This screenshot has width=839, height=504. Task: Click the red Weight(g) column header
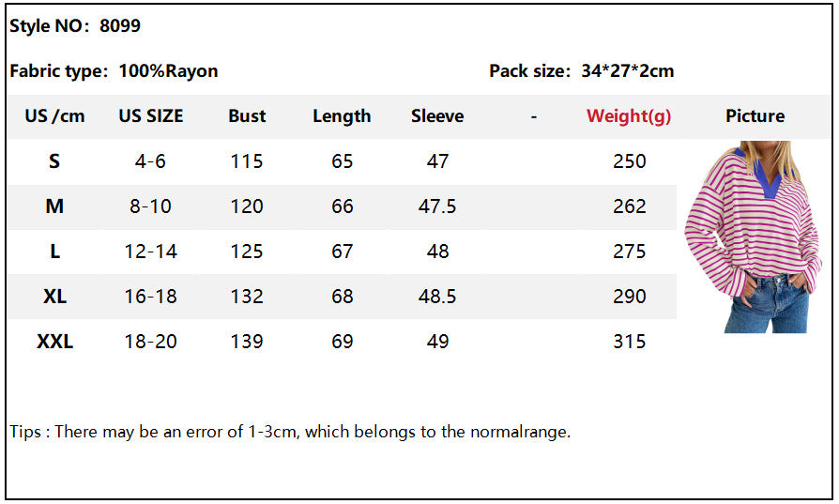(629, 116)
